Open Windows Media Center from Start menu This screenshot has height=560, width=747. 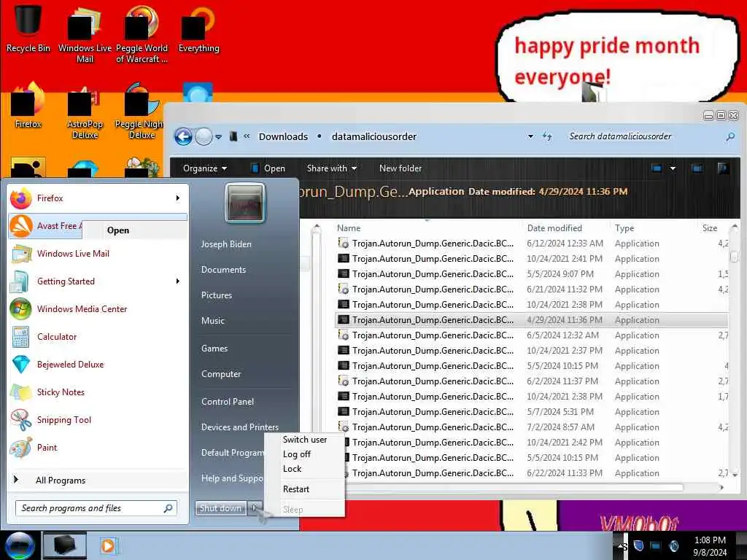pos(82,309)
